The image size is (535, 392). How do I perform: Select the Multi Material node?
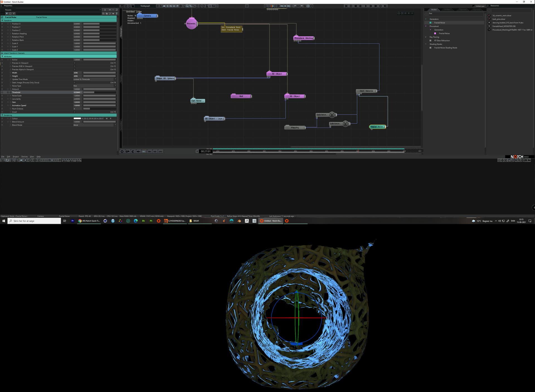366,91
